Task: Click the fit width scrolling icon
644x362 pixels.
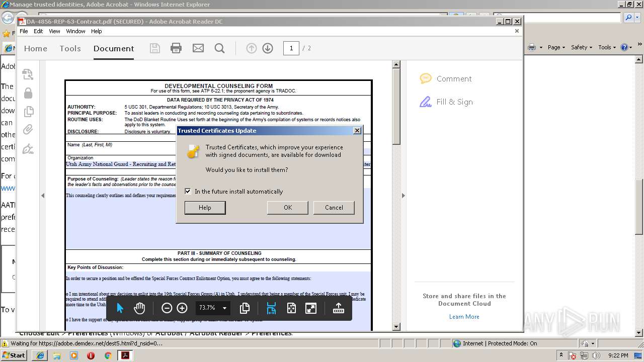Action: (x=271, y=308)
